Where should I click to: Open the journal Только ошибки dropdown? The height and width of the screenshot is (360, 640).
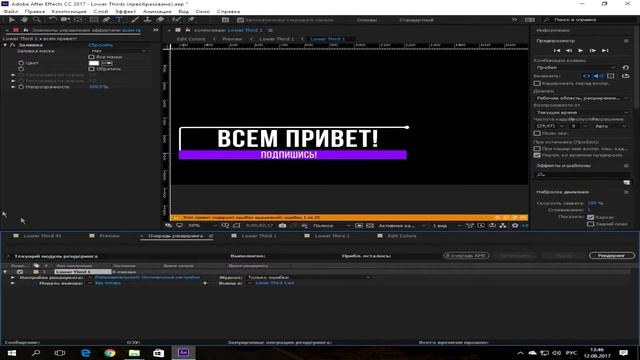tap(309, 277)
